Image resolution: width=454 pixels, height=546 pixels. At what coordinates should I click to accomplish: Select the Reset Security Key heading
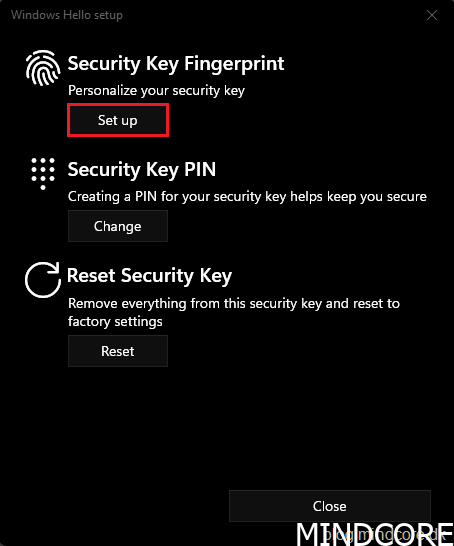point(149,276)
